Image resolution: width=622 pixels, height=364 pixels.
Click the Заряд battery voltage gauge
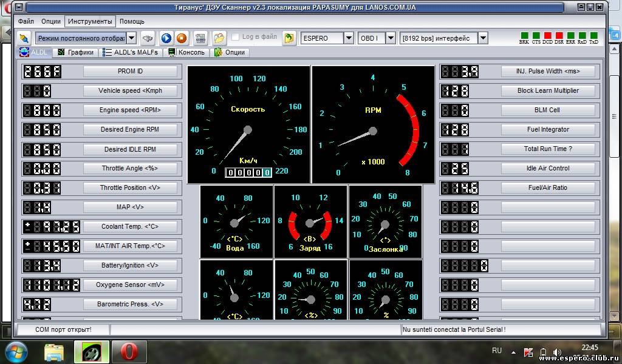[310, 222]
